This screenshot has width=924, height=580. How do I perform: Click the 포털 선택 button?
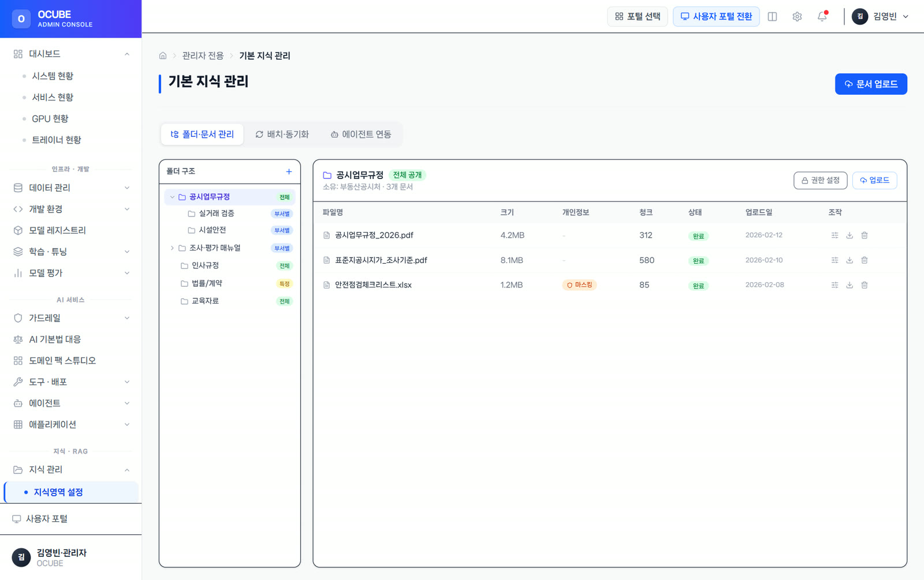(x=638, y=17)
